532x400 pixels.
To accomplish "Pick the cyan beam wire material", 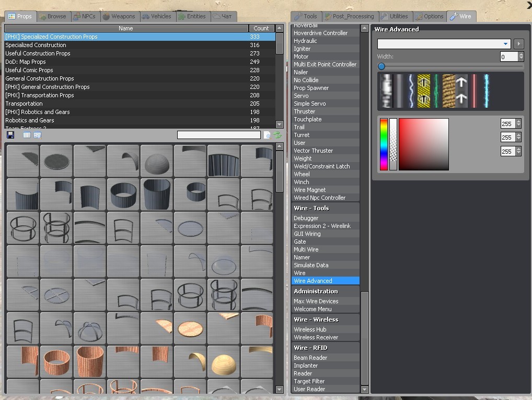I will coord(487,91).
